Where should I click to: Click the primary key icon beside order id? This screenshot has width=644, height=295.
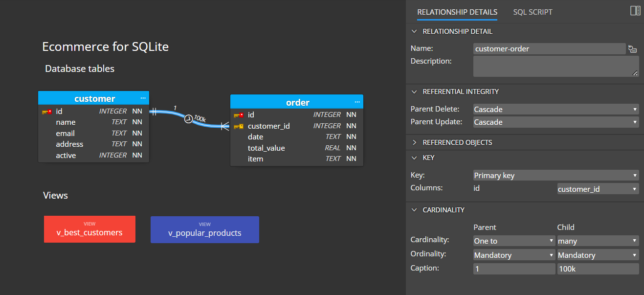point(239,114)
